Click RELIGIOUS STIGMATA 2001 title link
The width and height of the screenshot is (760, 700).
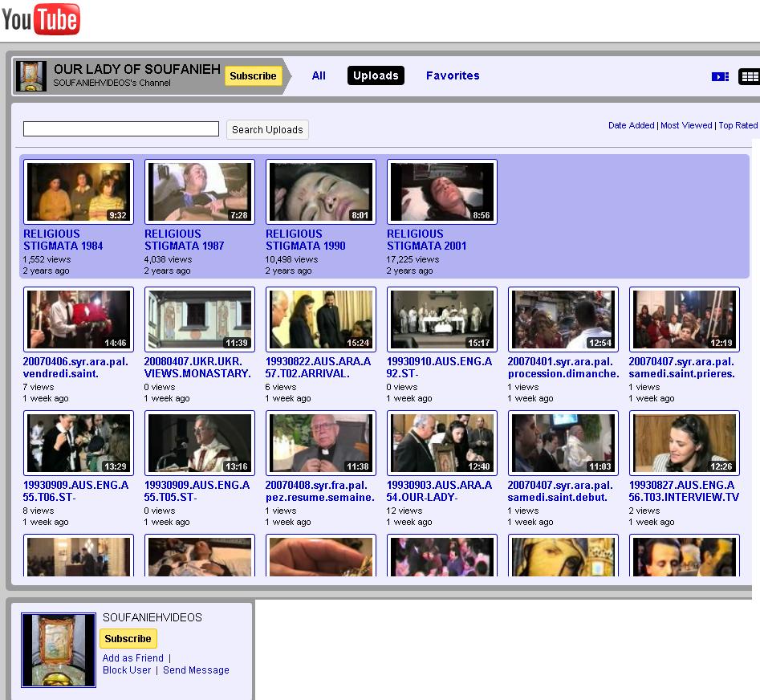pyautogui.click(x=426, y=240)
